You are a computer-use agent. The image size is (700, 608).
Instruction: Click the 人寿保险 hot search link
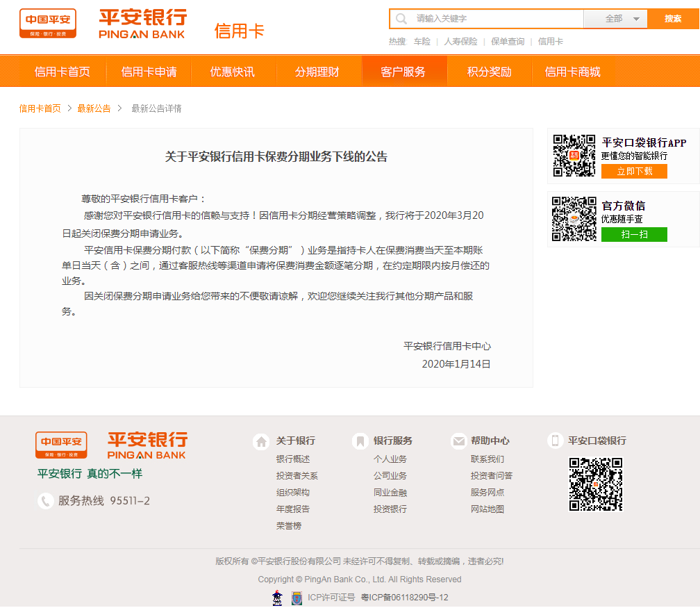(x=460, y=42)
